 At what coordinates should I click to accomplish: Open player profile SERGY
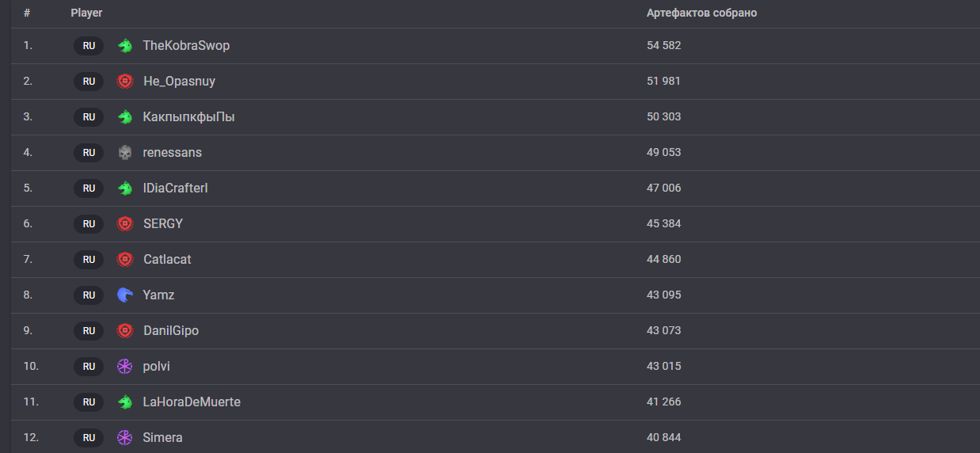[x=163, y=224]
